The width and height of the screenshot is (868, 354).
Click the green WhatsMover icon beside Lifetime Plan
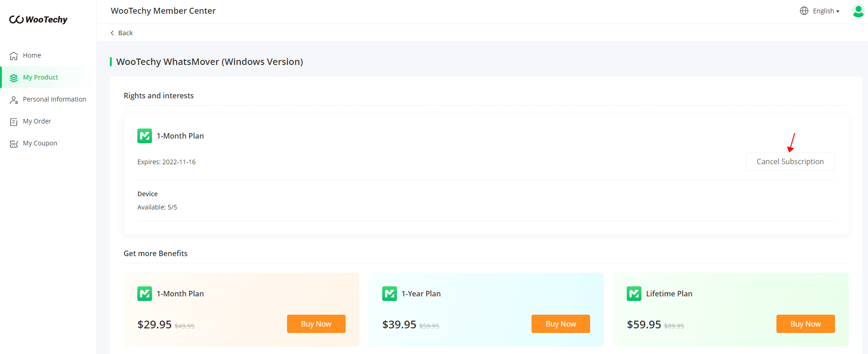click(634, 294)
